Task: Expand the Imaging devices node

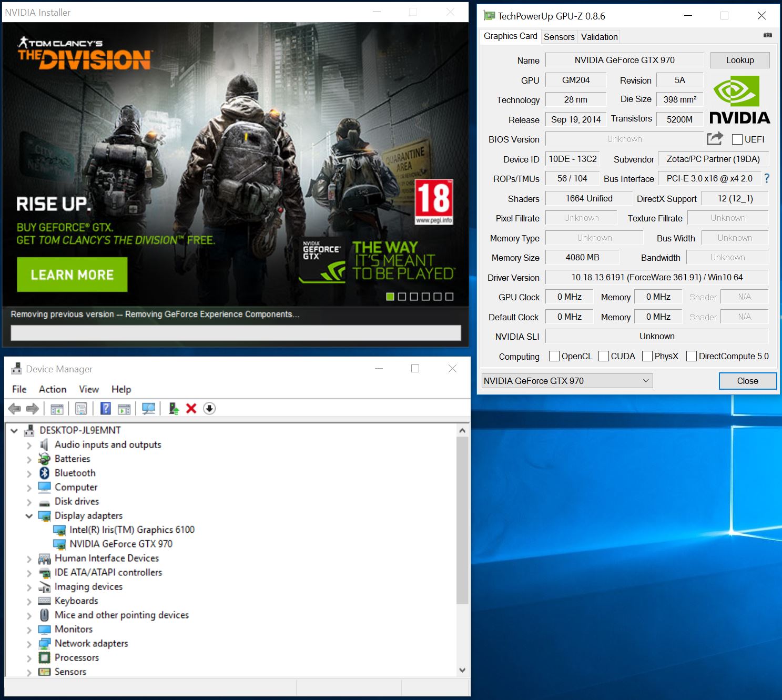Action: [29, 587]
